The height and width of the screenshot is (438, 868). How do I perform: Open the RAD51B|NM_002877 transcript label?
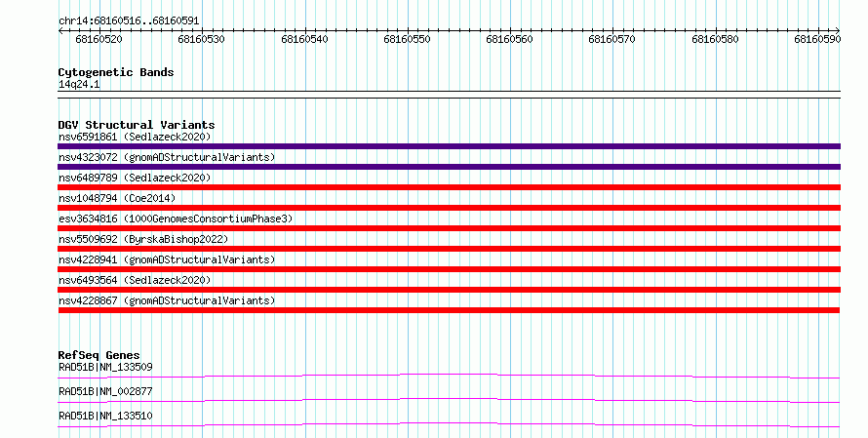point(105,391)
